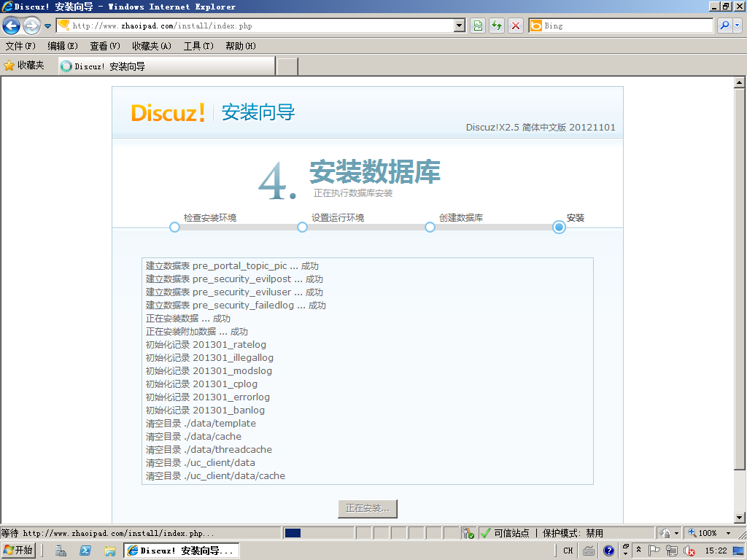Screen dimensions: 747x560
Task: Click the browser Back button
Action: (12, 26)
